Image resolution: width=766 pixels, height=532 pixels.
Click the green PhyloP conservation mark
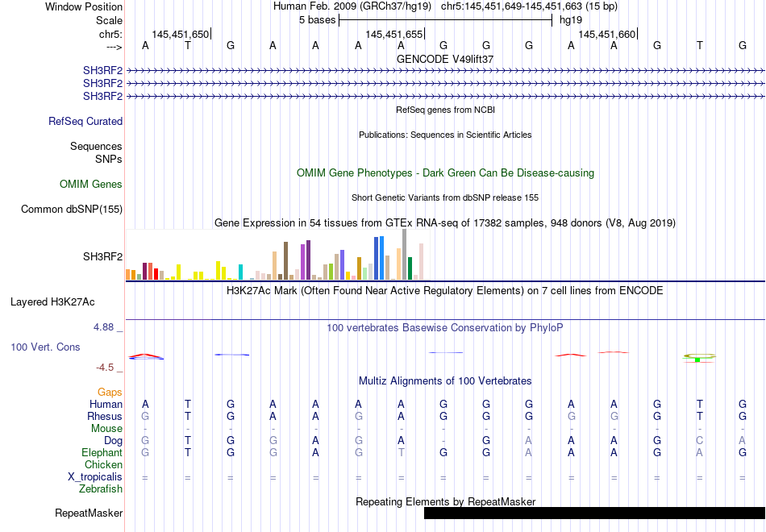697,360
